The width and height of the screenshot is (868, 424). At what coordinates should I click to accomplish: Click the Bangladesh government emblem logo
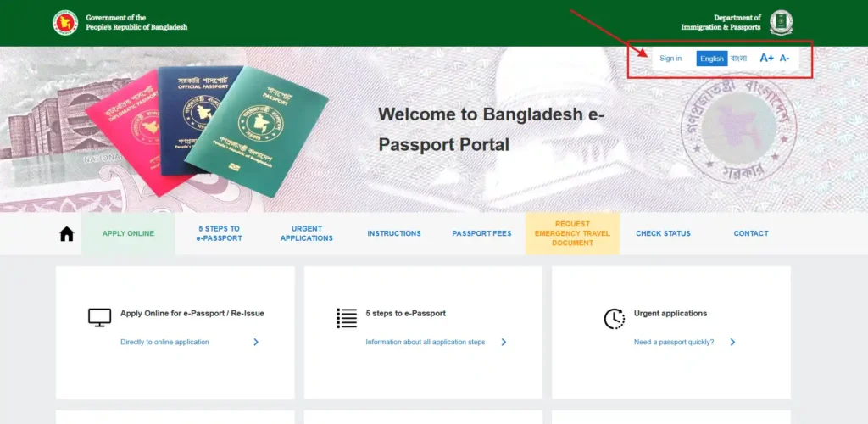pos(65,23)
